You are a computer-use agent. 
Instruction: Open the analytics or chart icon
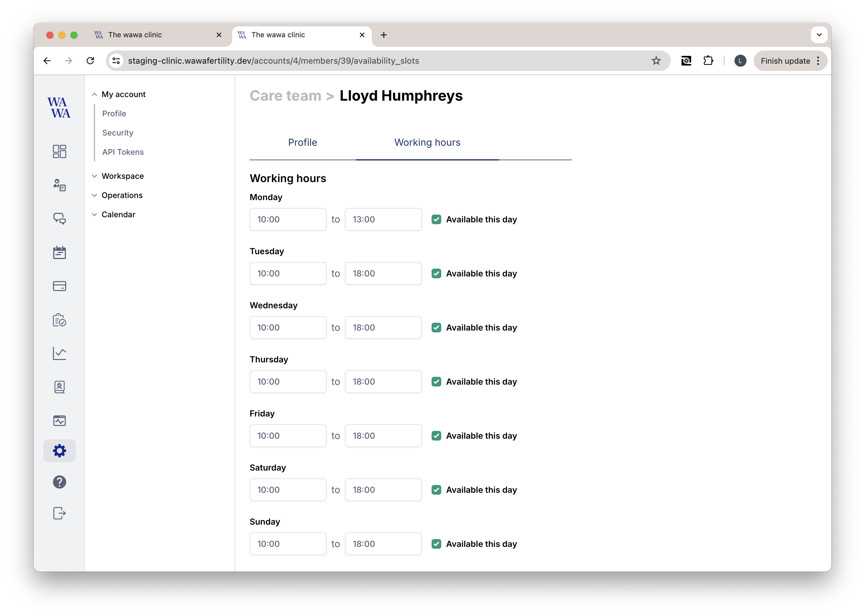tap(59, 353)
